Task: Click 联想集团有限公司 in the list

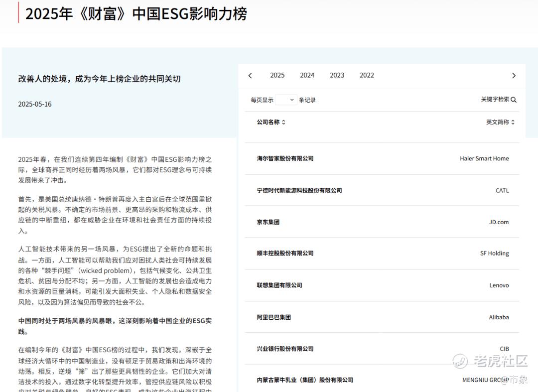Action: coord(279,285)
